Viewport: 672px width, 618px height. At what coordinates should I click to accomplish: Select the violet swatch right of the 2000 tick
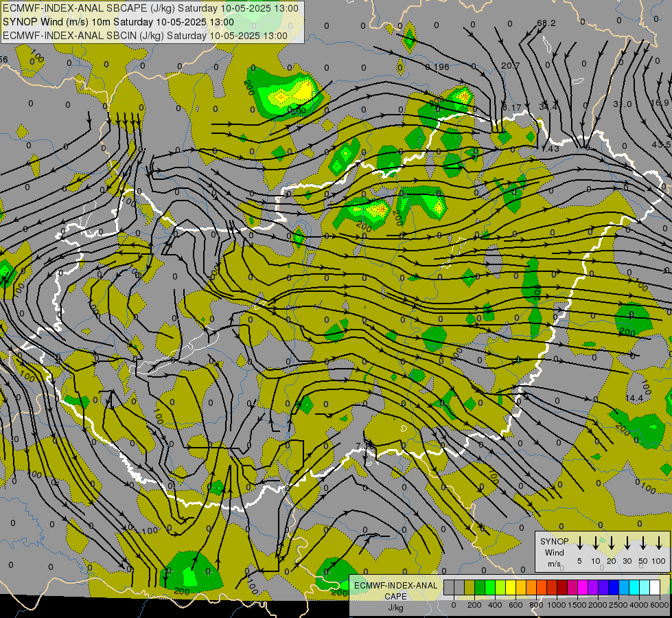tap(603, 587)
